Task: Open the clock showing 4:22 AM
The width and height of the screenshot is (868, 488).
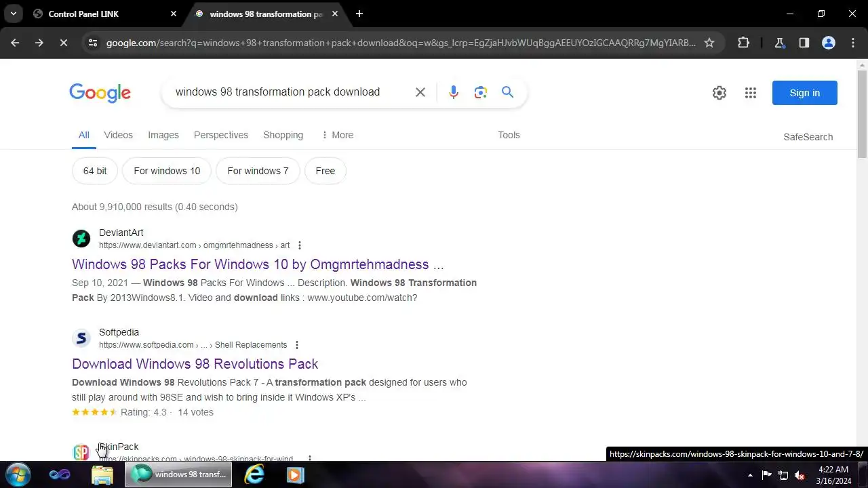Action: point(833,475)
